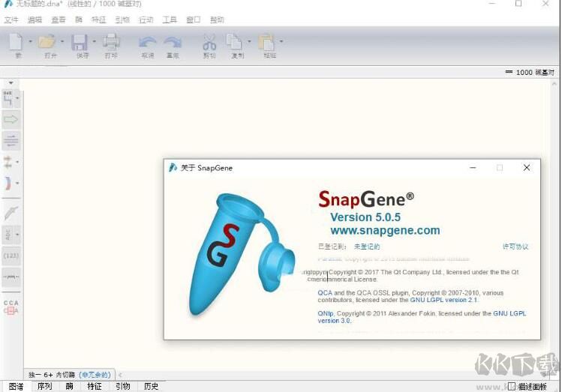Click the Undo (取消) arrow icon
The height and width of the screenshot is (392, 562).
147,43
